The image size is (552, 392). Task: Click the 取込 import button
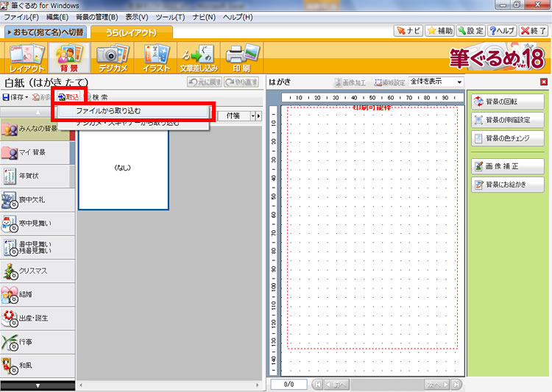pos(69,97)
